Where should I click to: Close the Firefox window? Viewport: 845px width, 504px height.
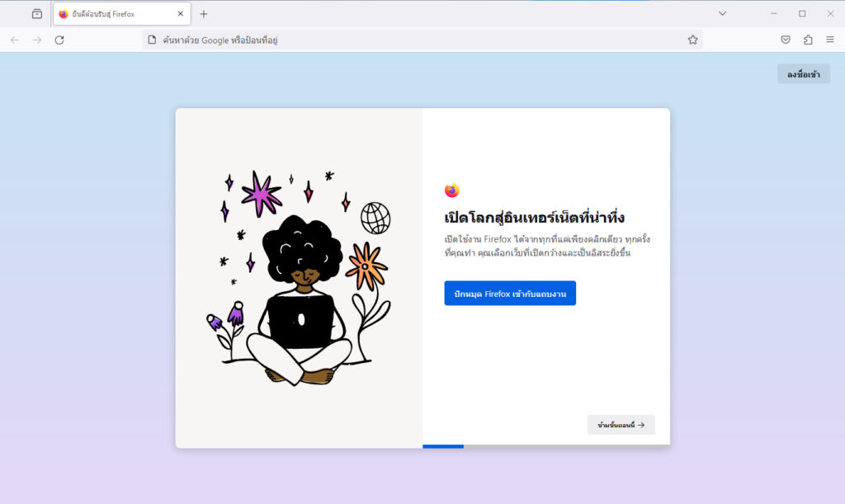pos(830,13)
